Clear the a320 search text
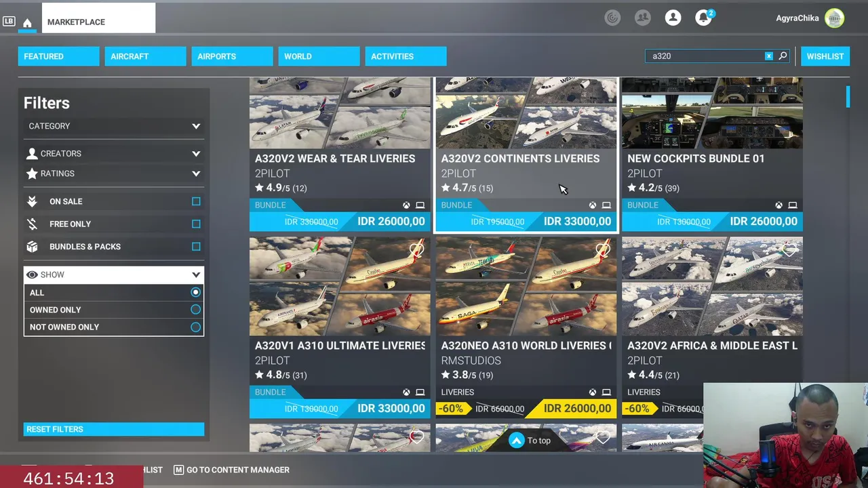 point(768,56)
